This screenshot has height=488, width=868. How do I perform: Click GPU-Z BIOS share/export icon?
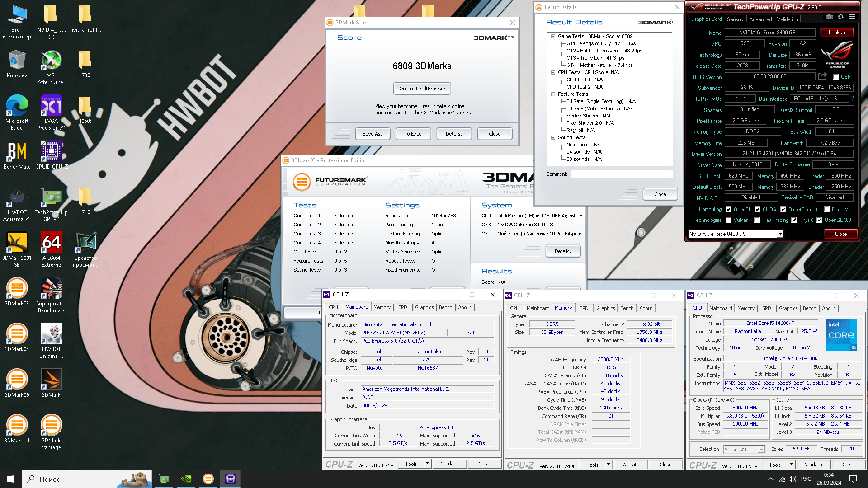pos(822,76)
